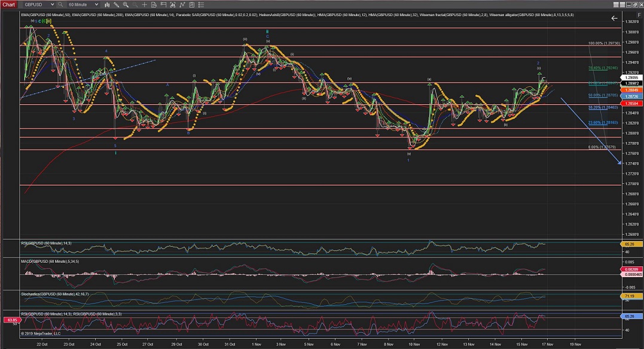
Task: Open the Strategies icon
Action: [192, 4]
